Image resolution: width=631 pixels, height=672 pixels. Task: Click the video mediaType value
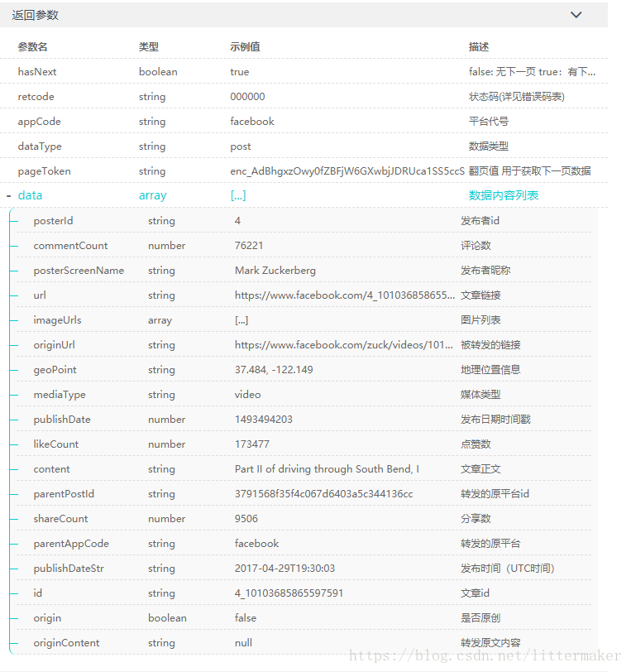247,395
